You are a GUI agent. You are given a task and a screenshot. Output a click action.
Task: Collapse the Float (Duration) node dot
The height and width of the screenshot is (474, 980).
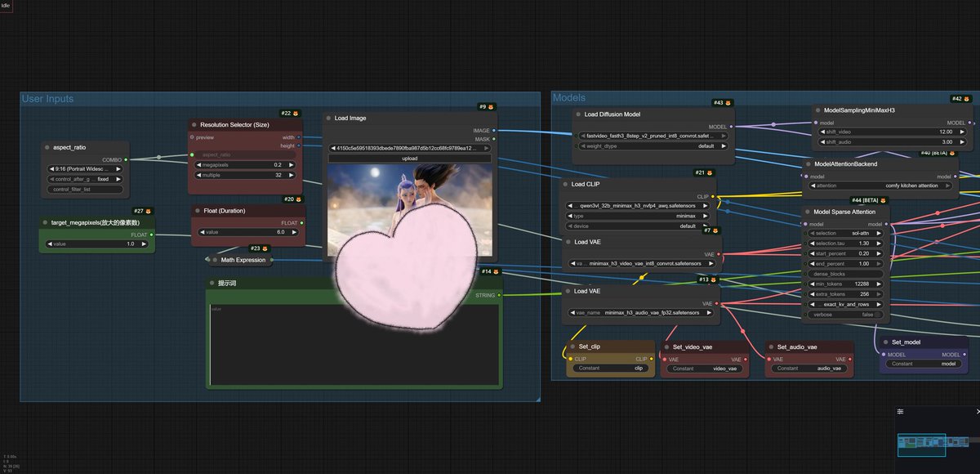(197, 211)
